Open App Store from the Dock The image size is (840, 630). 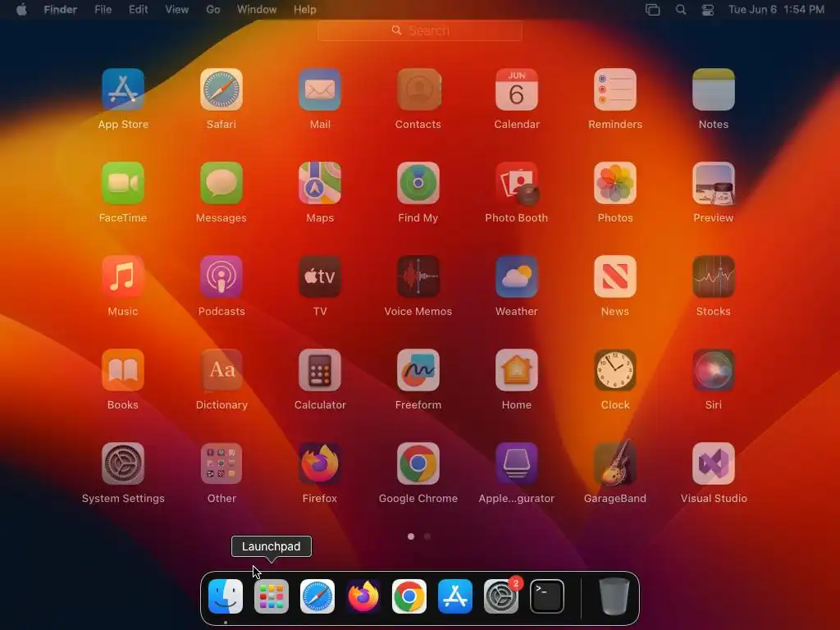click(x=454, y=596)
